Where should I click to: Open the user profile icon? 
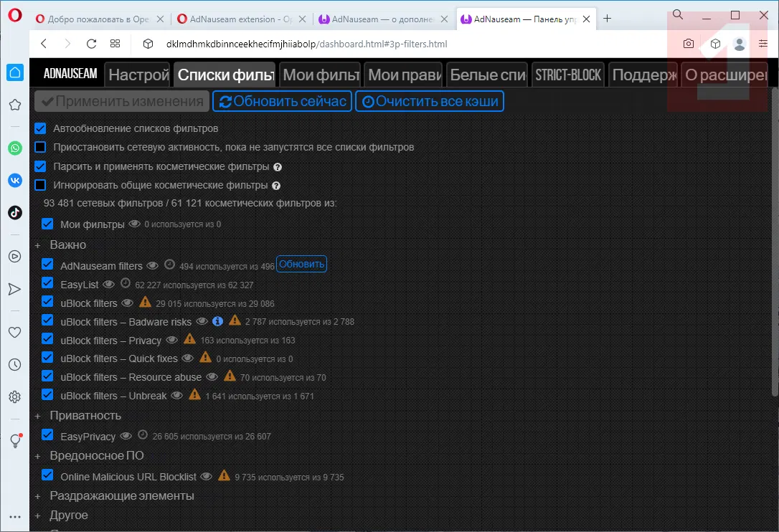[x=740, y=44]
